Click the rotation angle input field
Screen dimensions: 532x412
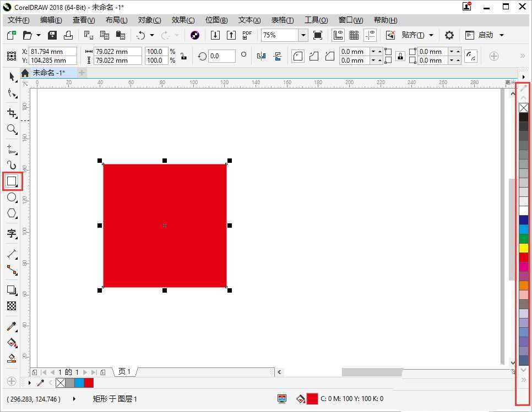click(x=222, y=56)
